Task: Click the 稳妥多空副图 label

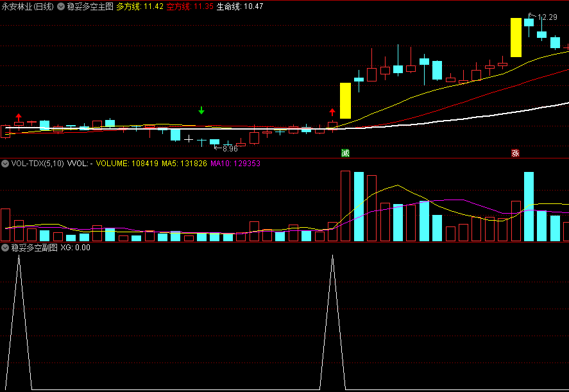Action: (x=35, y=248)
